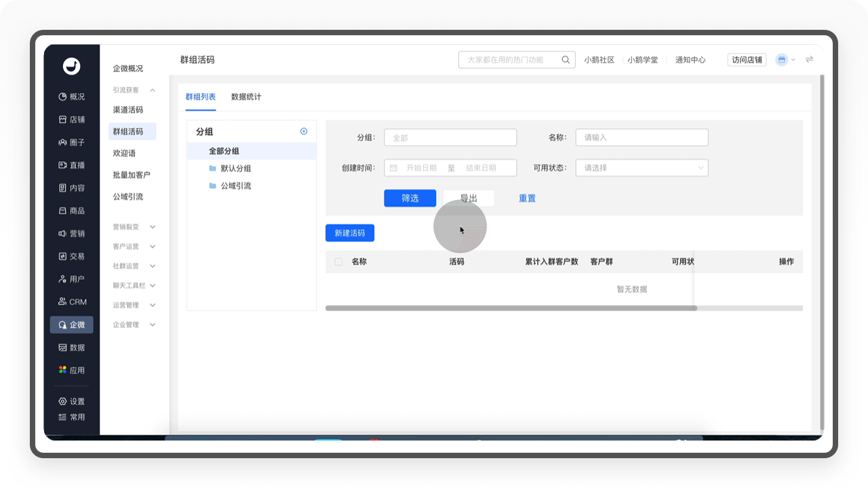Open the account dropdown arrow beside avatar

click(x=793, y=60)
